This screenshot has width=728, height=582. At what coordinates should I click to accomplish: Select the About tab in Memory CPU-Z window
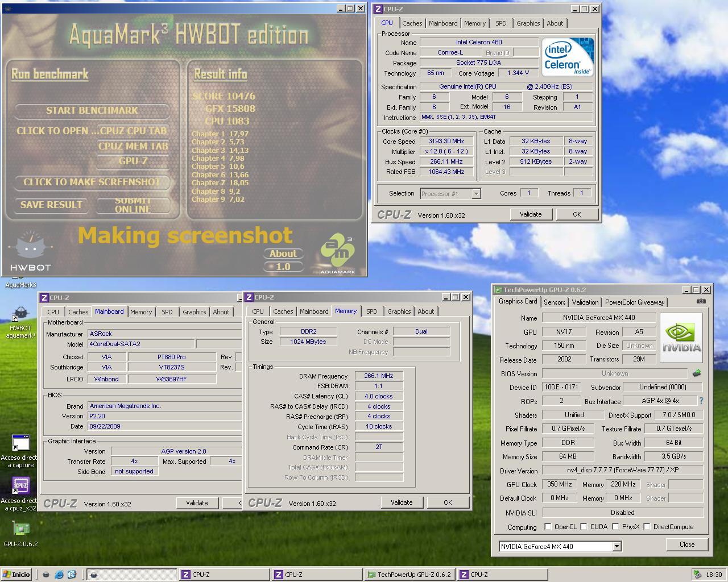(425, 311)
